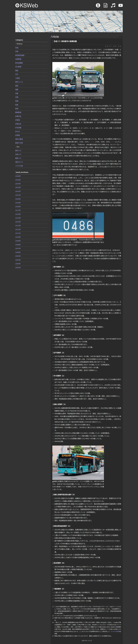Open the 鉄道その他 category

click(x=19, y=143)
